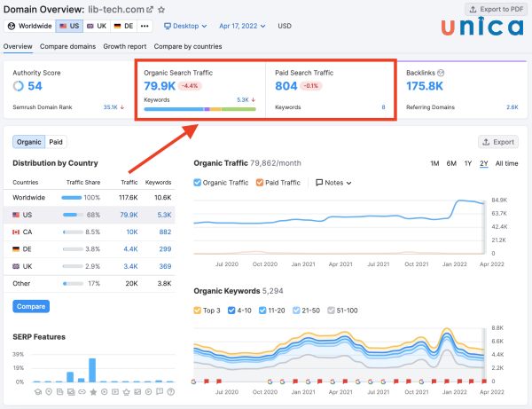Click the Export button above charts
The width and height of the screenshot is (532, 409).
point(498,142)
